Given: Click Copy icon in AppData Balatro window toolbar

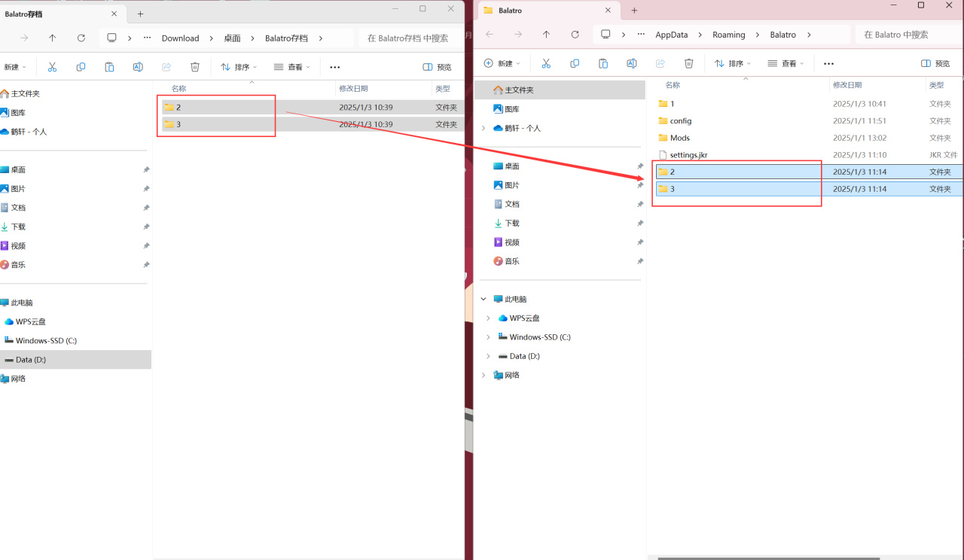Looking at the screenshot, I should [x=575, y=63].
